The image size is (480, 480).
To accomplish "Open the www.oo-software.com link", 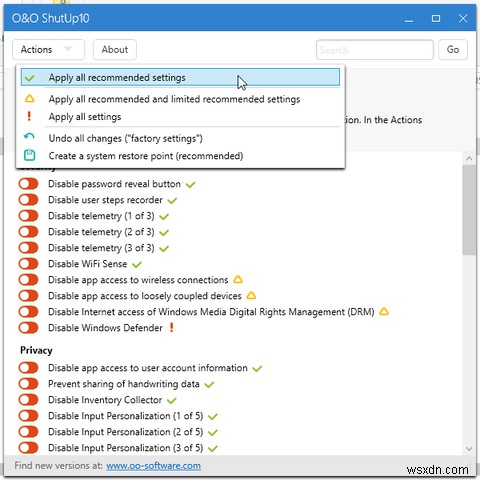I will 153,465.
